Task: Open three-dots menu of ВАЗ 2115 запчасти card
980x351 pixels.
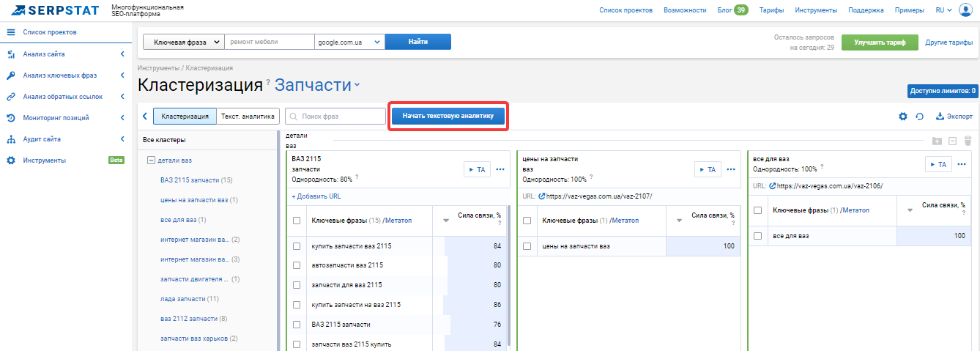Action: 500,169
